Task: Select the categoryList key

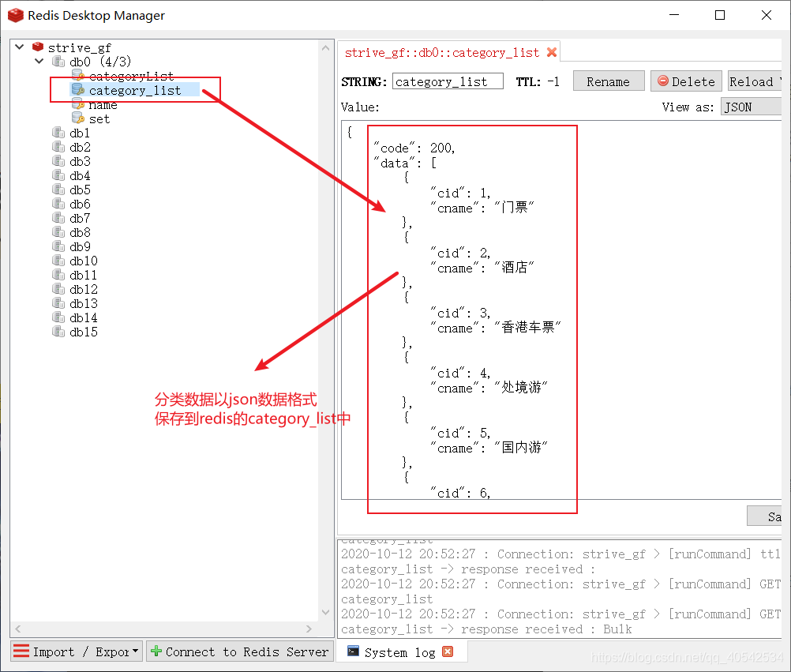Action: [131, 76]
